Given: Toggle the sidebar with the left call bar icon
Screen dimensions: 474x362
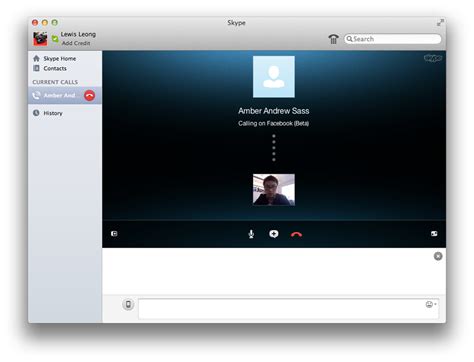Looking at the screenshot, I should [x=114, y=234].
